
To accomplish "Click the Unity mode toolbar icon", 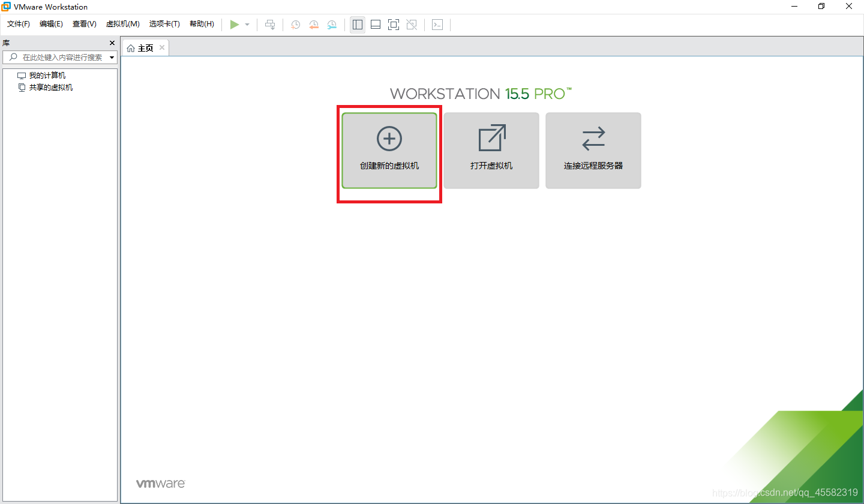I will tap(412, 25).
